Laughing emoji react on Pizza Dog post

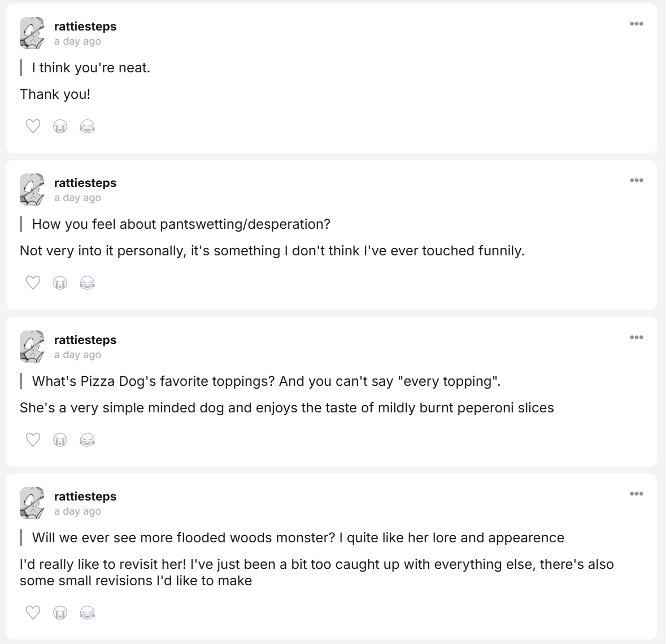[x=87, y=440]
